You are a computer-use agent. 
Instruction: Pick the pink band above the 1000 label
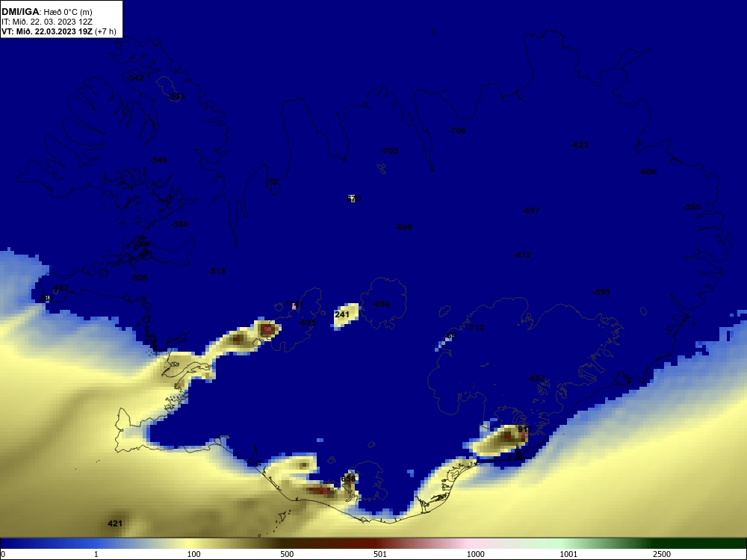469,544
